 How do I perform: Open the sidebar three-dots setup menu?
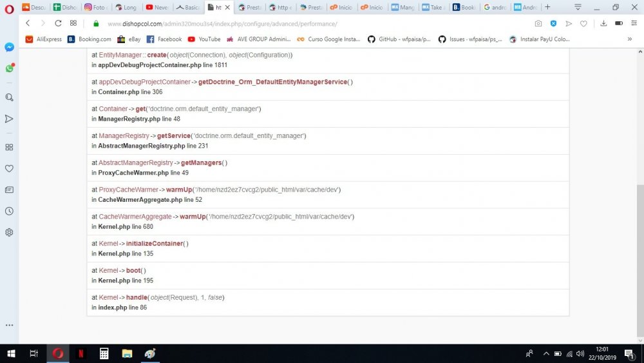[x=9, y=325]
